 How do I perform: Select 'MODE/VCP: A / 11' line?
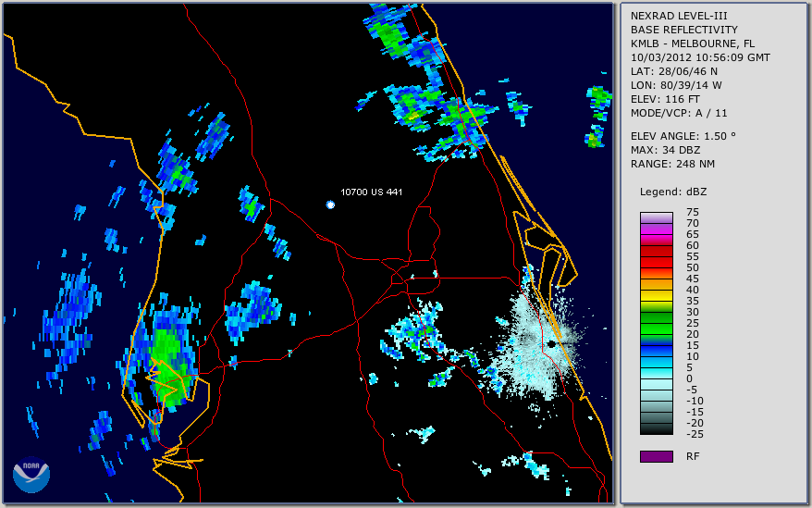pyautogui.click(x=679, y=113)
